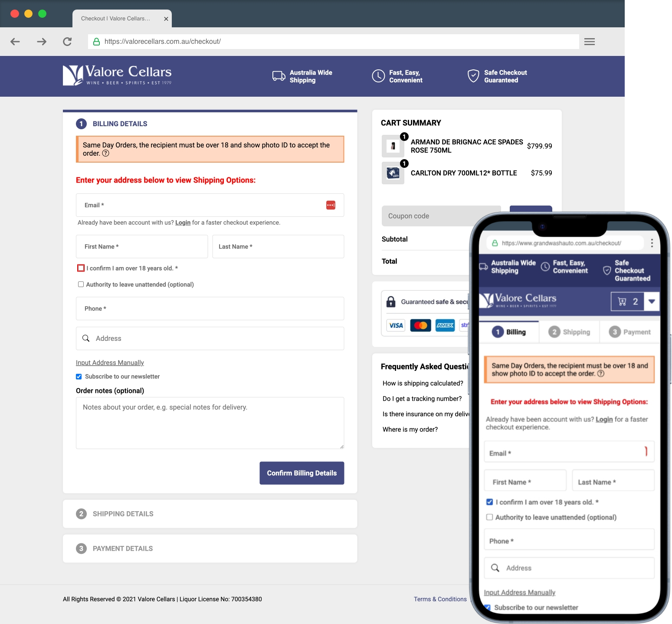This screenshot has height=624, width=672.
Task: Click the desktop Address search field
Action: tap(210, 338)
